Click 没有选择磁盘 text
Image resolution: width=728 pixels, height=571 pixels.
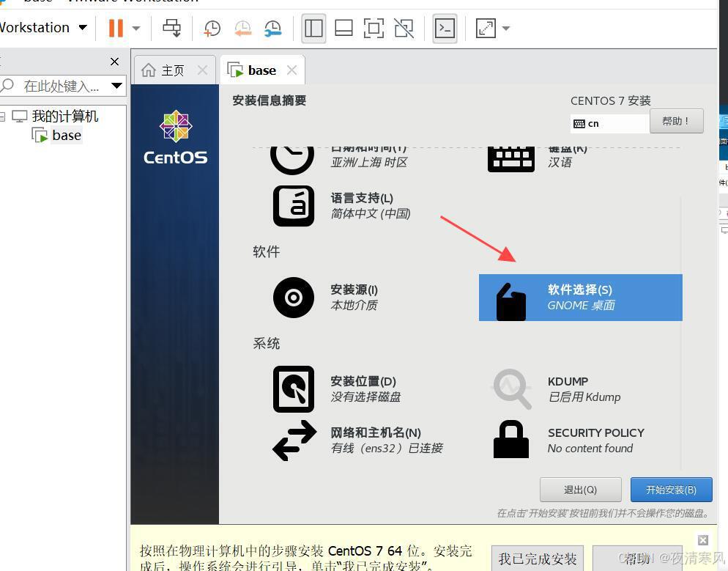click(365, 397)
